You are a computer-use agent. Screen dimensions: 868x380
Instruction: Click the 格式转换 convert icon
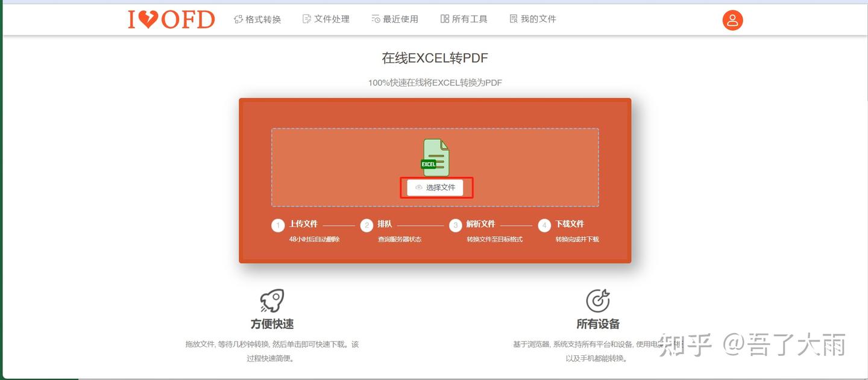[x=238, y=19]
